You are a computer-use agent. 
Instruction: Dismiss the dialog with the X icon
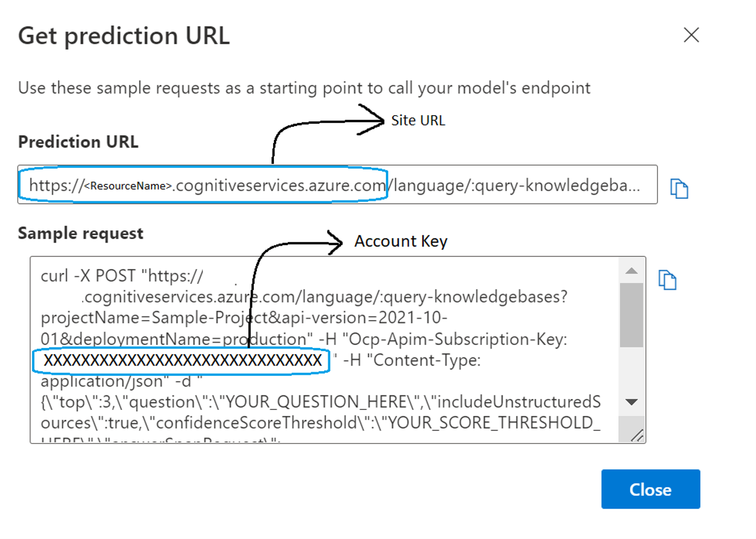(x=691, y=35)
